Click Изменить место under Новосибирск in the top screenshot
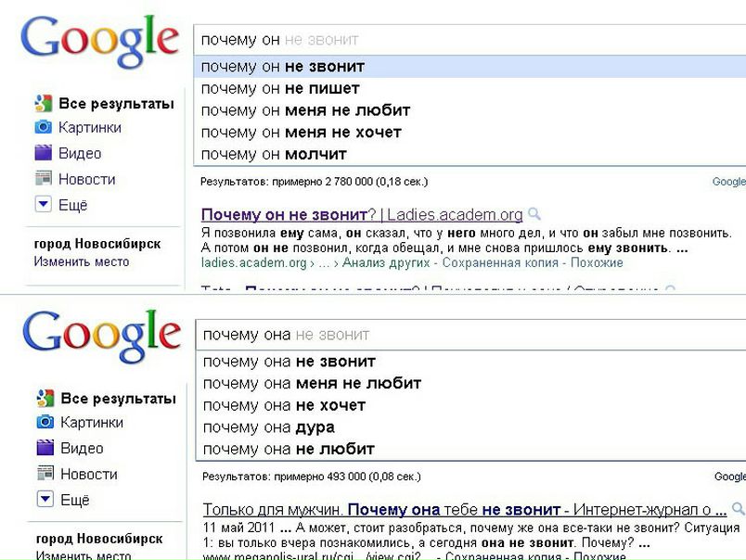This screenshot has width=746, height=560. [x=82, y=261]
